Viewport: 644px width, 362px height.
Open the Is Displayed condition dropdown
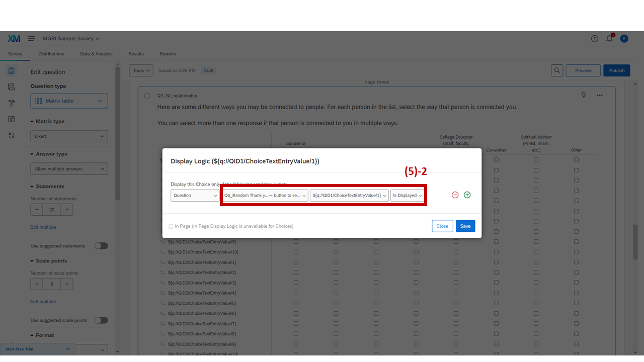tap(408, 196)
